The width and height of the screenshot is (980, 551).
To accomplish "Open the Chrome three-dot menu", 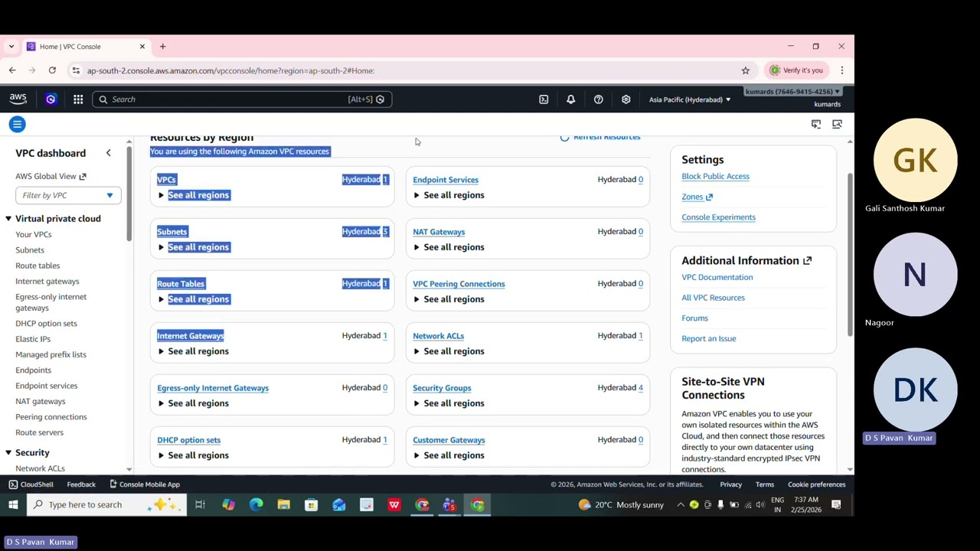I will click(x=841, y=70).
